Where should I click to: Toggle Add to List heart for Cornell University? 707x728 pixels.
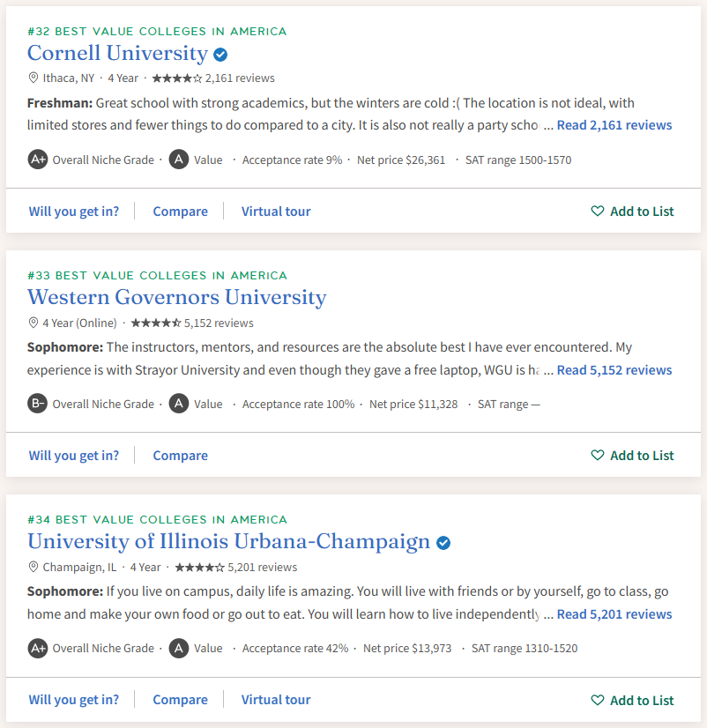point(598,212)
